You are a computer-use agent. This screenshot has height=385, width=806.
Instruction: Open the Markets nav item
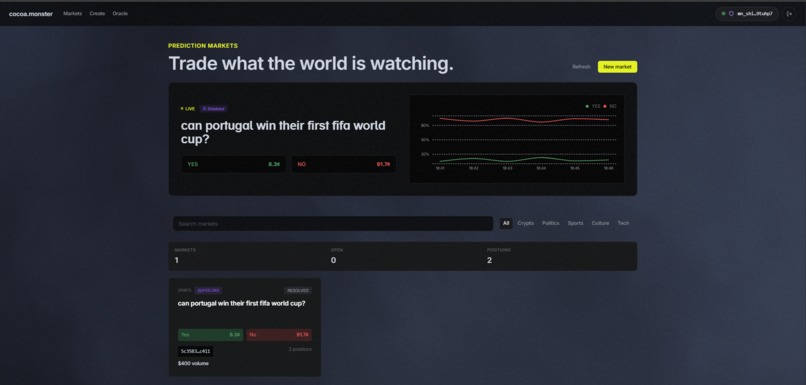tap(72, 13)
